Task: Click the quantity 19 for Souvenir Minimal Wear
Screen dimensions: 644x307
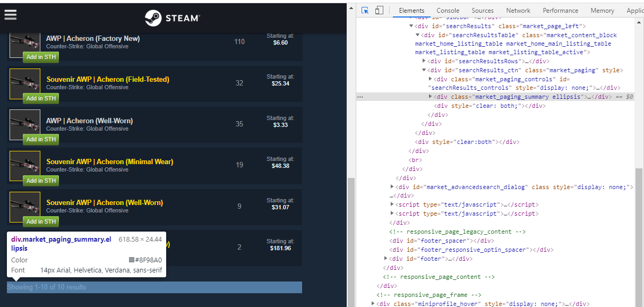Action: pos(239,165)
